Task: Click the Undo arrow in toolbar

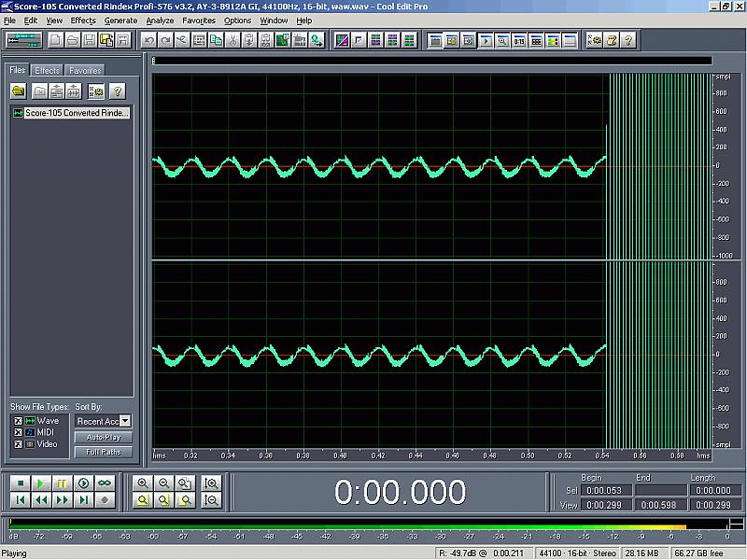Action: pos(148,40)
